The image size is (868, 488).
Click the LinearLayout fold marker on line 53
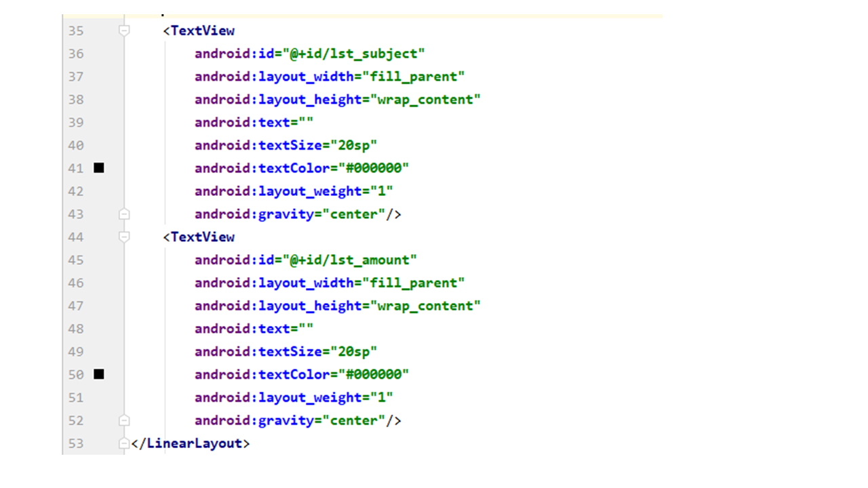123,443
